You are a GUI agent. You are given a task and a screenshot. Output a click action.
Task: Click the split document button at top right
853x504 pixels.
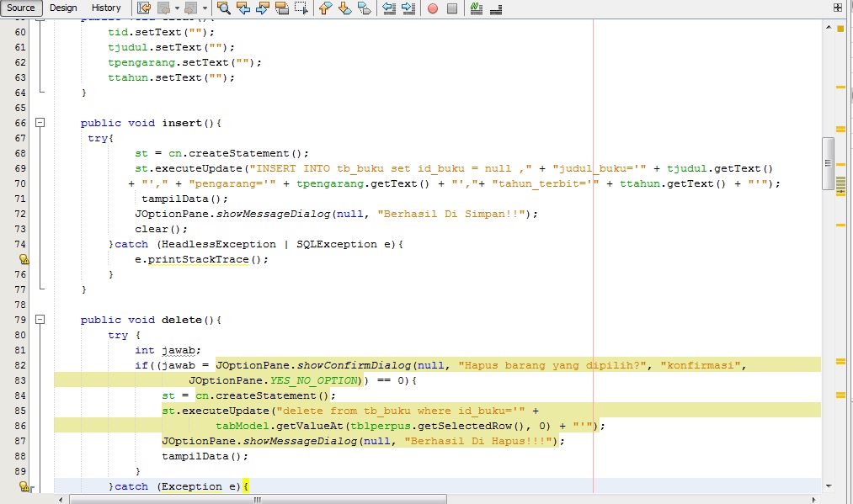click(x=837, y=8)
